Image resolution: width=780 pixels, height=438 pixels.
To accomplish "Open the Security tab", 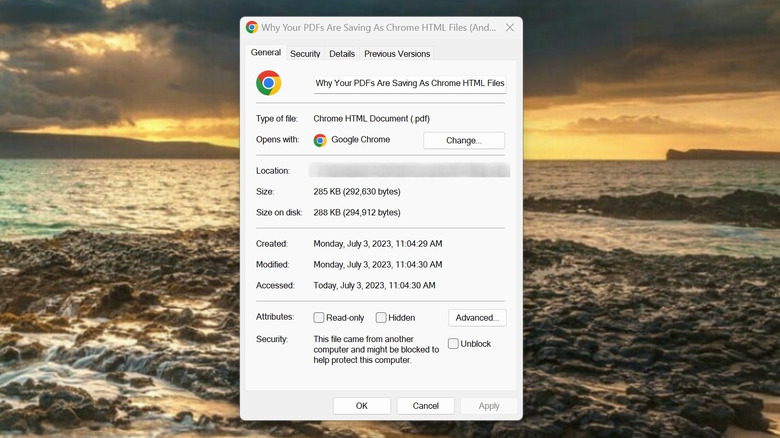I will click(305, 54).
